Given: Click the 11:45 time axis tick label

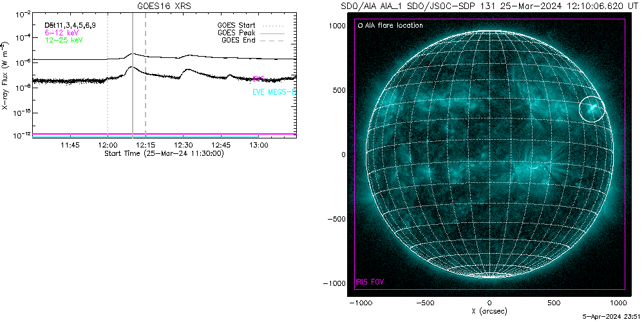Looking at the screenshot, I should (70, 145).
